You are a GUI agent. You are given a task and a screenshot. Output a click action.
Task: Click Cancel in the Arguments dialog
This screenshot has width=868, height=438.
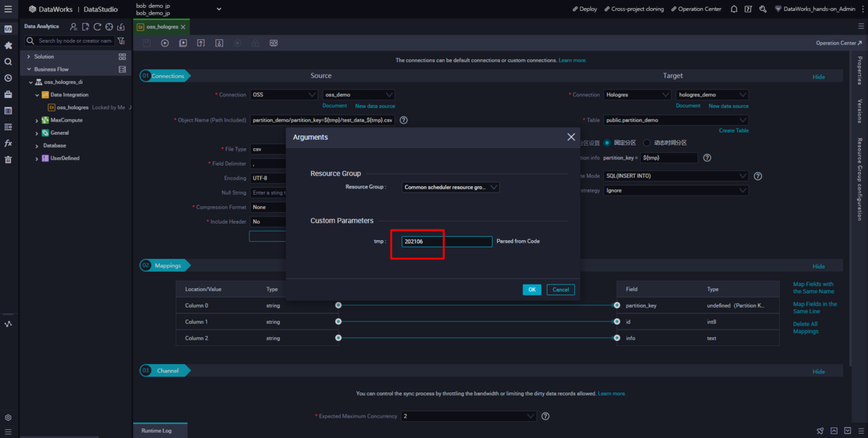561,290
